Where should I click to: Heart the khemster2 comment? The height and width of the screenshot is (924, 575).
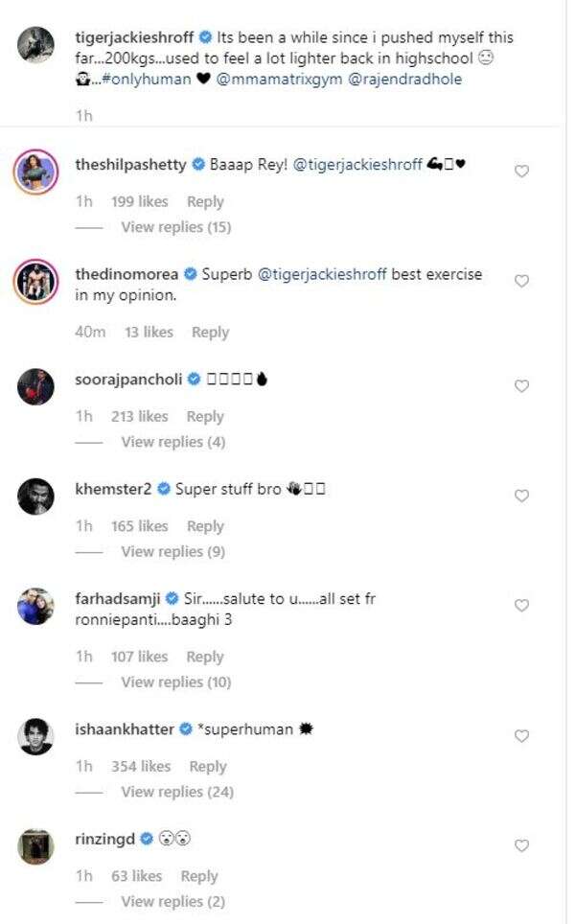522,496
